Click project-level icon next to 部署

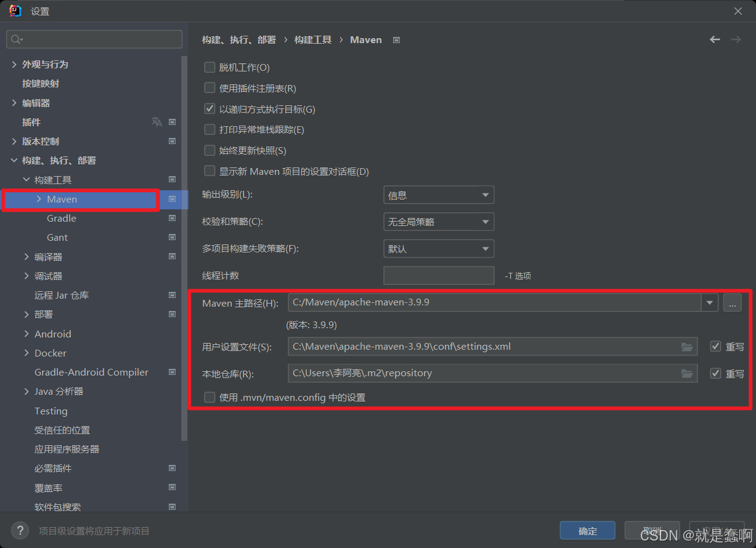[x=173, y=314]
